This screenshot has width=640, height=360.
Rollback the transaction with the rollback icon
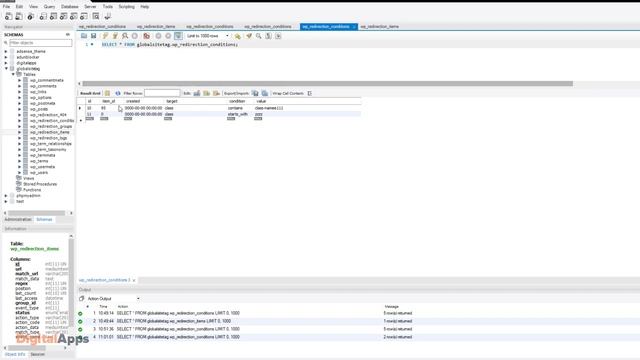point(168,36)
